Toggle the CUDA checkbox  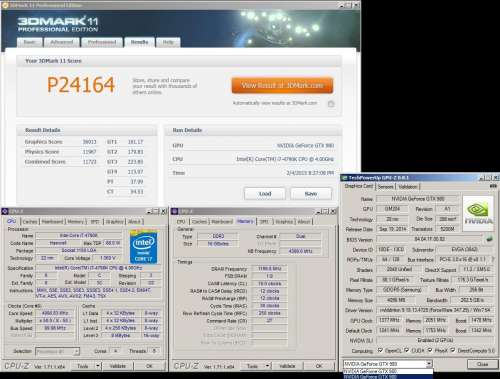pyautogui.click(x=407, y=350)
